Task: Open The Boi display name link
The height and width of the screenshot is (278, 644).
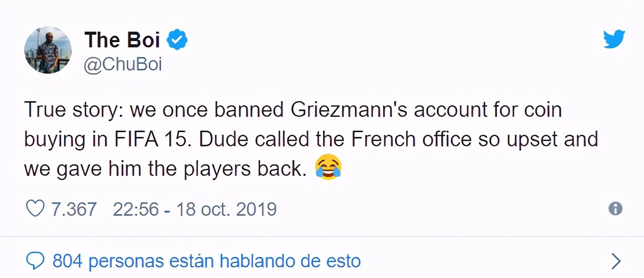Action: [122, 39]
